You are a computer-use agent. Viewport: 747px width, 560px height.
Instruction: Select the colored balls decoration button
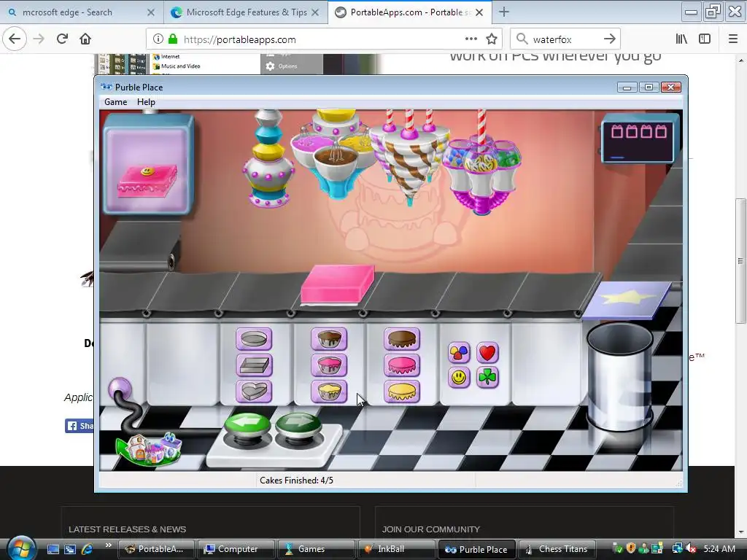(x=459, y=353)
